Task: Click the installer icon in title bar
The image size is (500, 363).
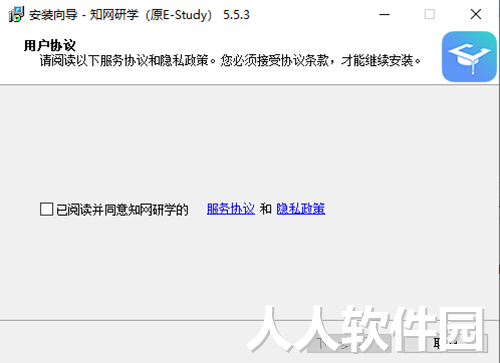Action: tap(16, 14)
